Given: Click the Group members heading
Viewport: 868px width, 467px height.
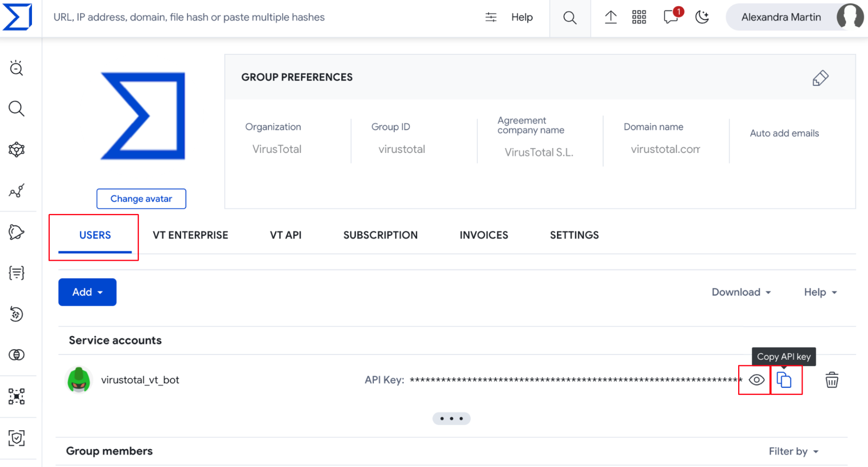Looking at the screenshot, I should pos(109,451).
